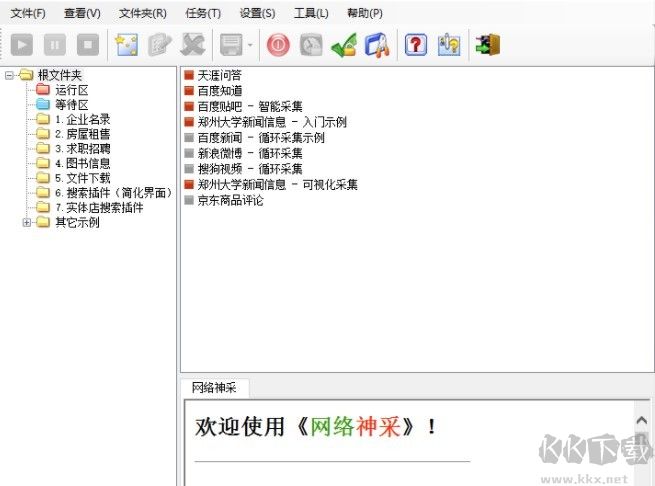This screenshot has width=655, height=486.
Task: Select the 2. 房屋租售 folder
Action: [x=83, y=134]
